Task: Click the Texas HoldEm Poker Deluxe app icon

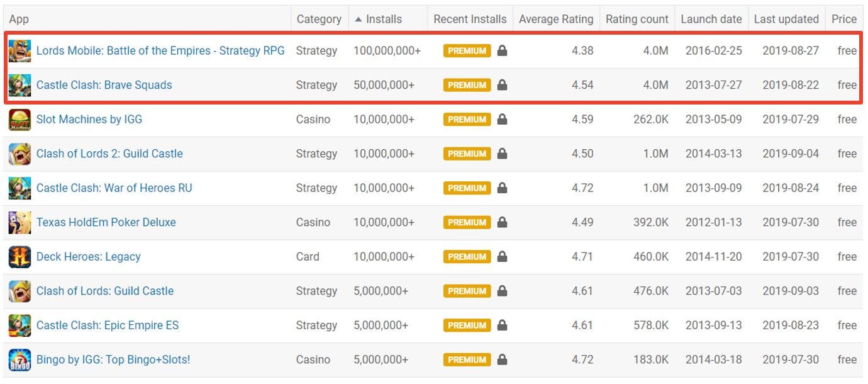Action: (19, 222)
